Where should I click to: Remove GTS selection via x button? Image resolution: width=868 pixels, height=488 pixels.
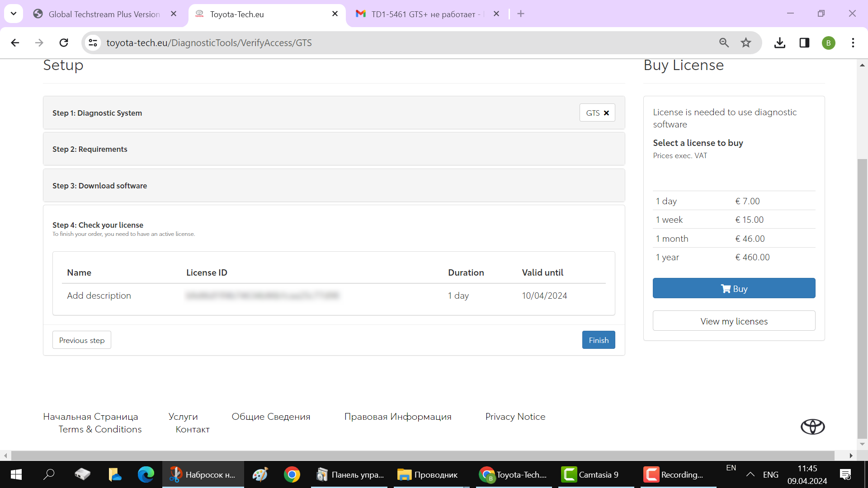[606, 113]
